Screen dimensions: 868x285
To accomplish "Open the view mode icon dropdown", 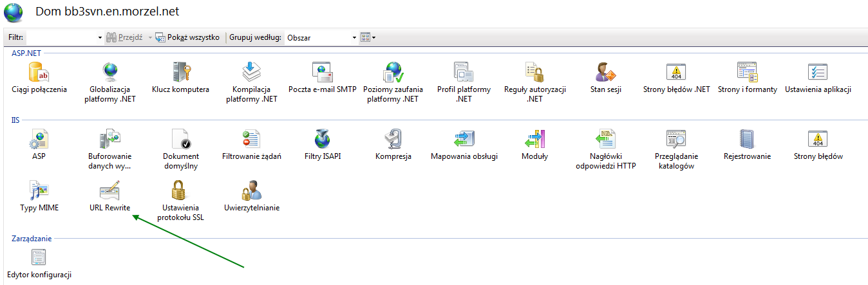I will pyautogui.click(x=368, y=37).
